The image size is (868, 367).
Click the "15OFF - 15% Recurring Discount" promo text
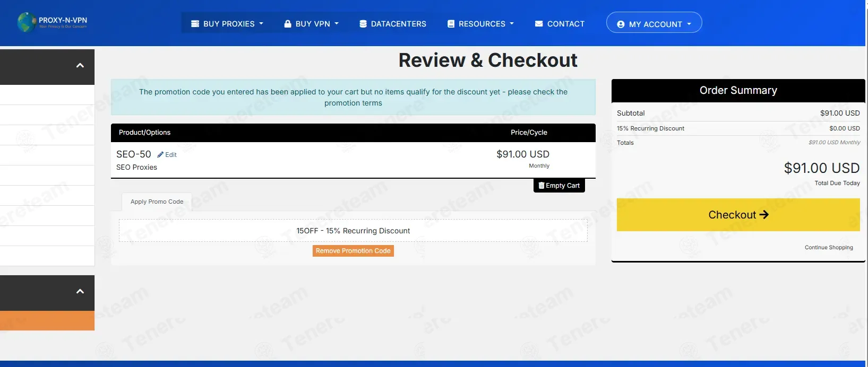[x=353, y=231]
